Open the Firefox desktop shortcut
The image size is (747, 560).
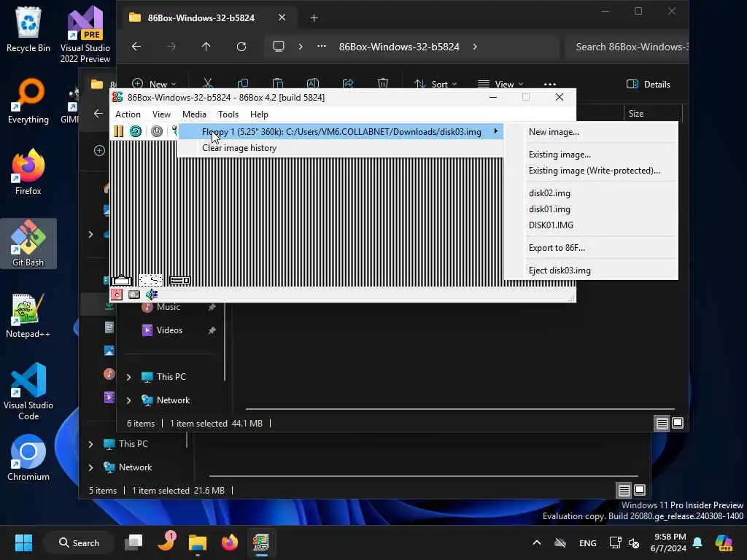click(28, 172)
